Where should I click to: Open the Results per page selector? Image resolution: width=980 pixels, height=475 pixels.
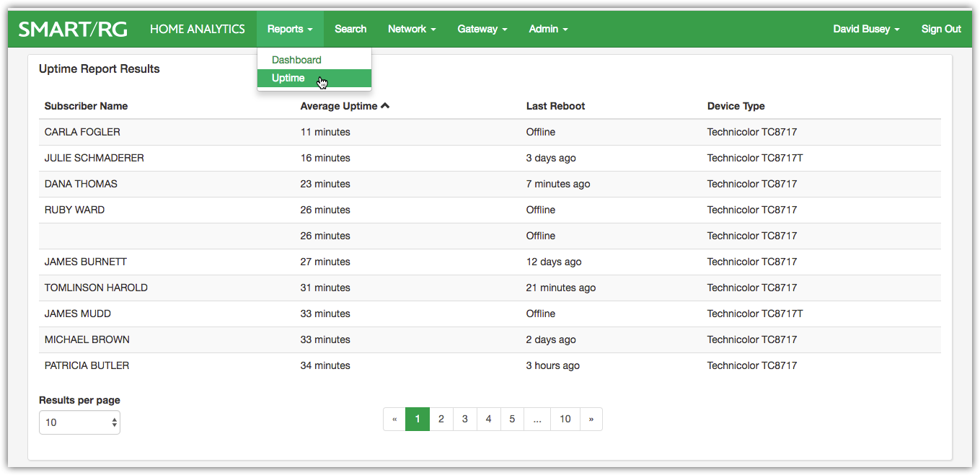click(79, 422)
